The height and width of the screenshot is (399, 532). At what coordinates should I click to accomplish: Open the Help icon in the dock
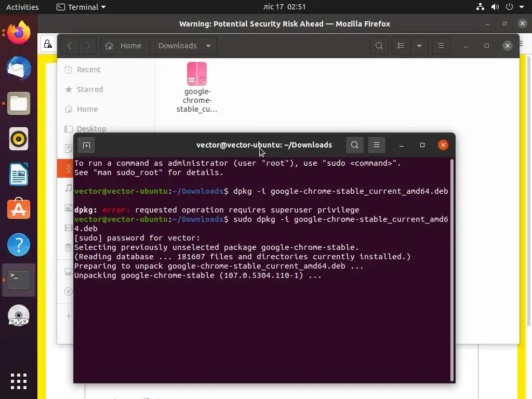click(19, 245)
